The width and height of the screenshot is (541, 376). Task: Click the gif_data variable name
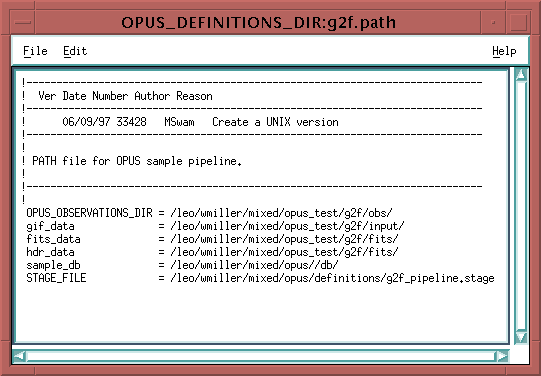point(50,226)
